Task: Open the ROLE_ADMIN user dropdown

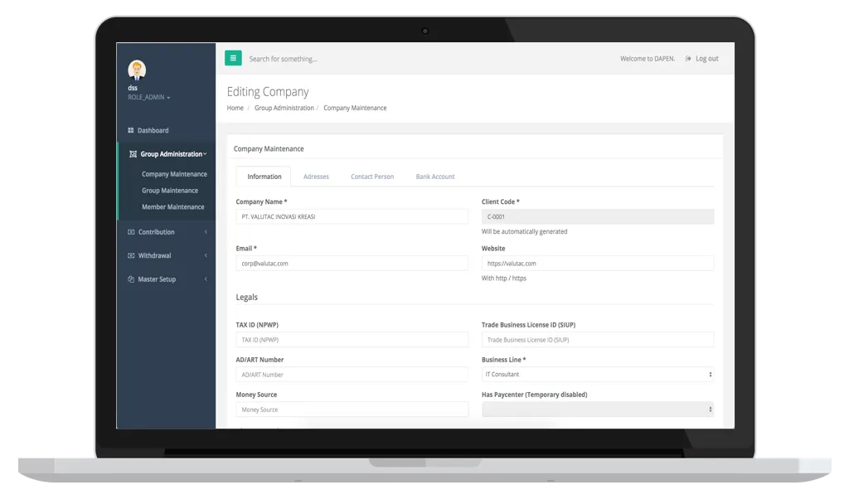Action: click(x=149, y=98)
